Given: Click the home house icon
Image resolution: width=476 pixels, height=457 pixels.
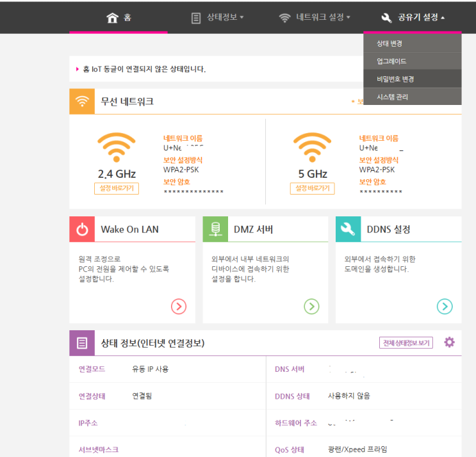Looking at the screenshot, I should pos(112,18).
